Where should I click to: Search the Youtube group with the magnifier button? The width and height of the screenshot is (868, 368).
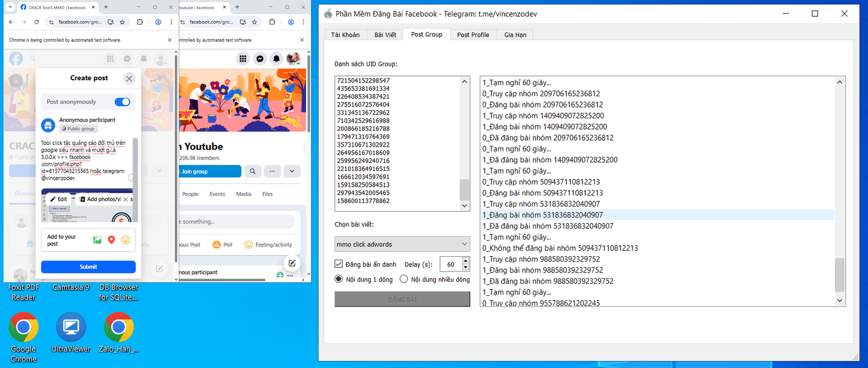[253, 172]
